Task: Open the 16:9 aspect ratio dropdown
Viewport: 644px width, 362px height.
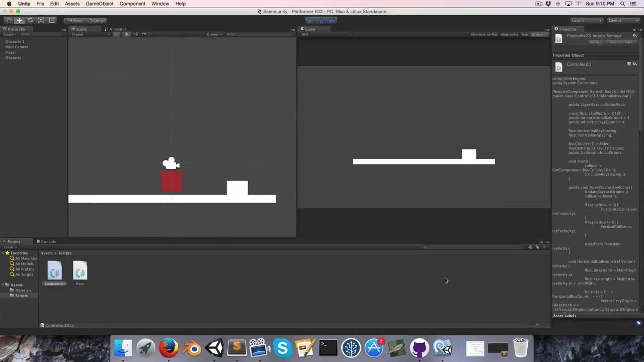Action: pos(326,34)
